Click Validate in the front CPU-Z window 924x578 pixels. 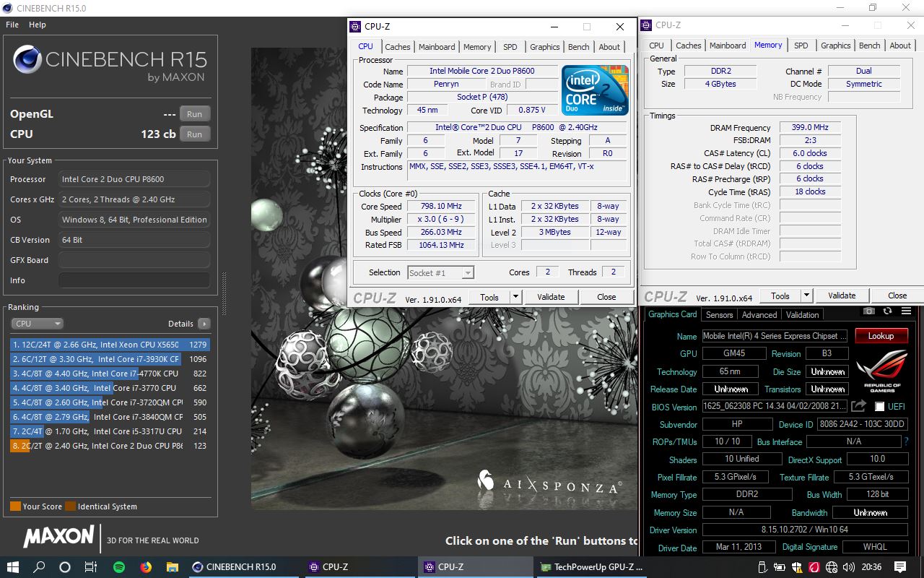(x=551, y=297)
